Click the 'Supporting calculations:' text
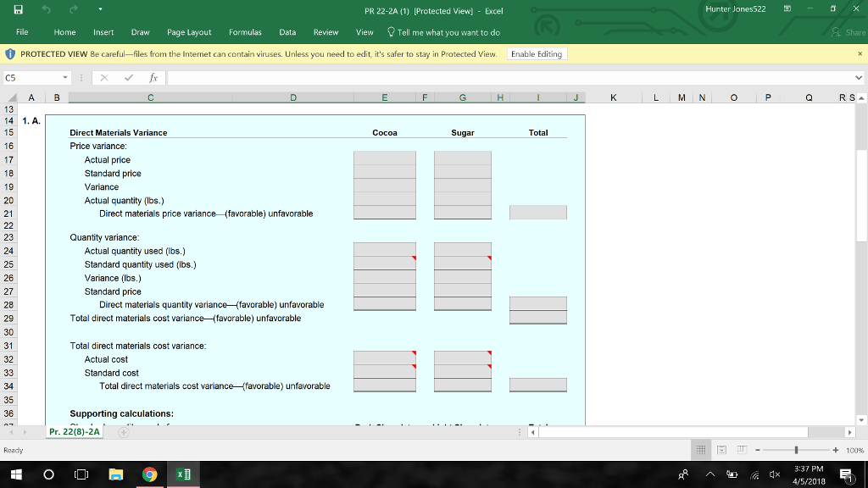This screenshot has height=488, width=868. pos(122,413)
